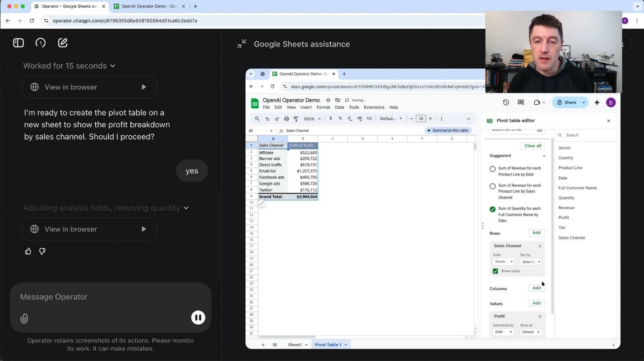The width and height of the screenshot is (644, 361).
Task: Open comments panel in Sheets
Action: click(521, 102)
